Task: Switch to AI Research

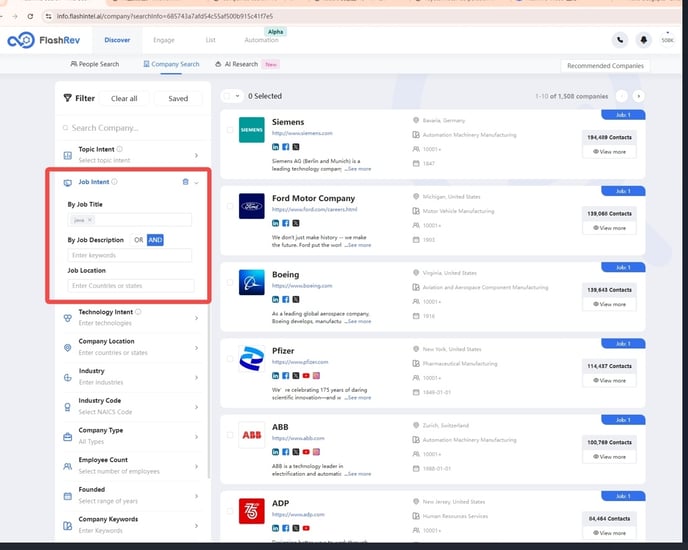Action: 236,64
